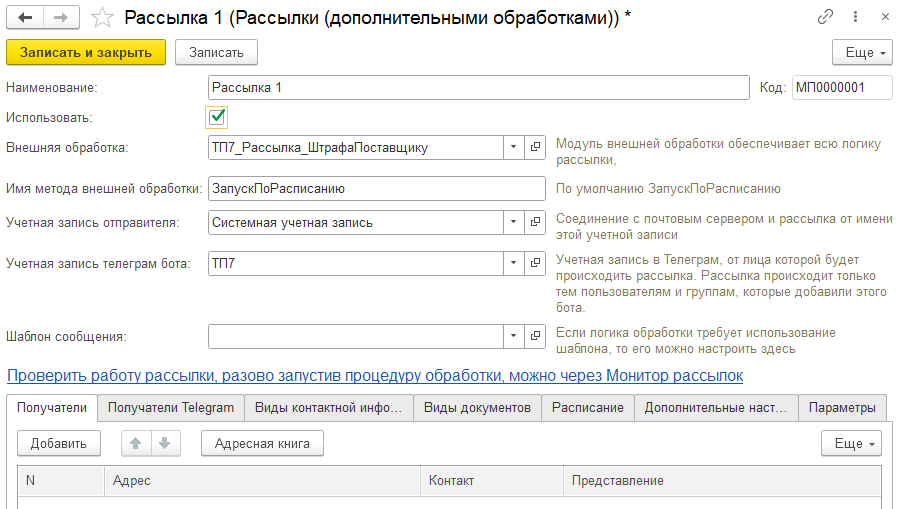Move recipient row down with arrow

coord(164,443)
